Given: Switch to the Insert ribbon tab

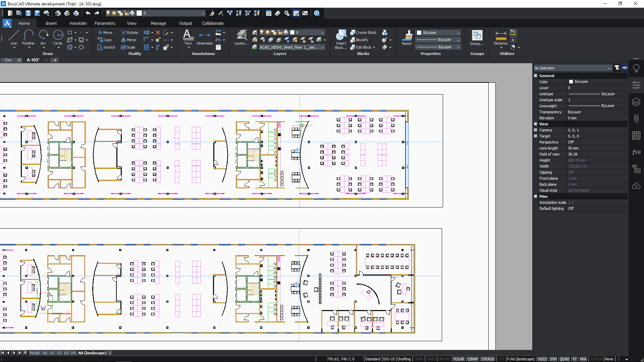Looking at the screenshot, I should 51,23.
